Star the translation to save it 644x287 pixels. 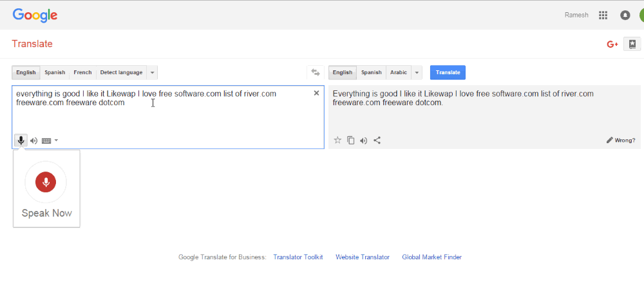[x=337, y=141]
